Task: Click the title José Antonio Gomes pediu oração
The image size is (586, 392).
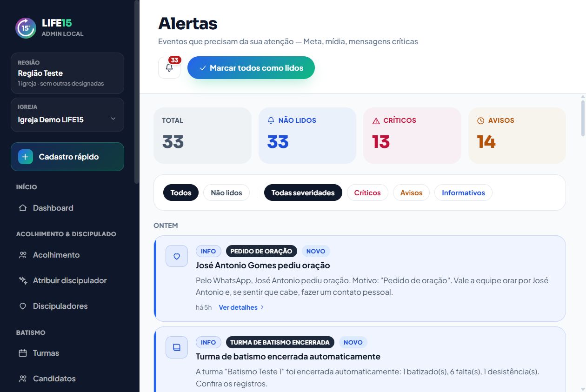Action: click(263, 266)
